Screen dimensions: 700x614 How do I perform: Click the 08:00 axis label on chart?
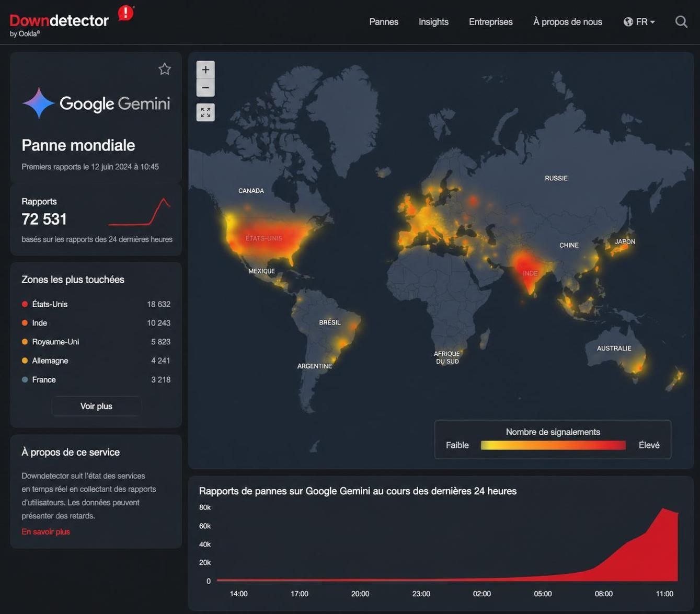(603, 594)
